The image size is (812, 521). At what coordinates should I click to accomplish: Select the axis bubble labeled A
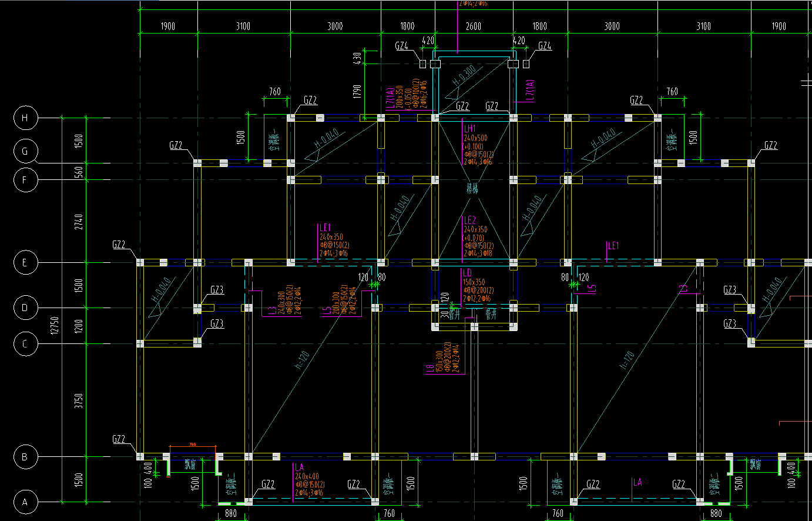click(25, 502)
